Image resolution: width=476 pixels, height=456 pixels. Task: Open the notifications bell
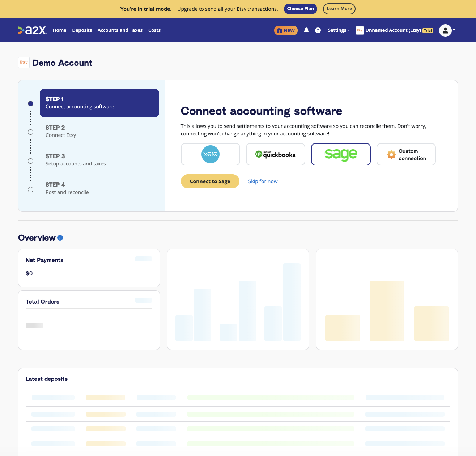(x=306, y=30)
